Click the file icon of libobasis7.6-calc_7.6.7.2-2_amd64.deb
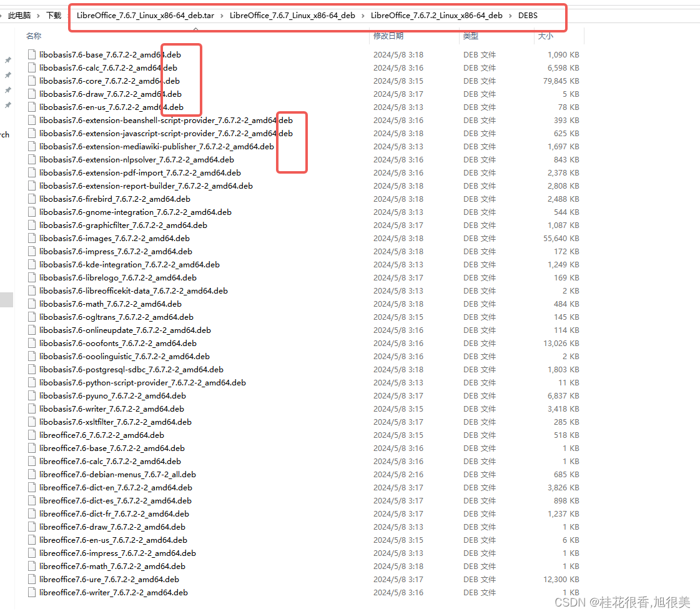The image size is (700, 614). point(32,68)
